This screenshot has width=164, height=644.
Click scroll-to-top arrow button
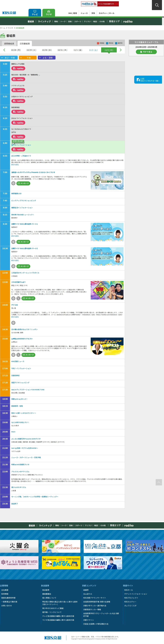159,482
